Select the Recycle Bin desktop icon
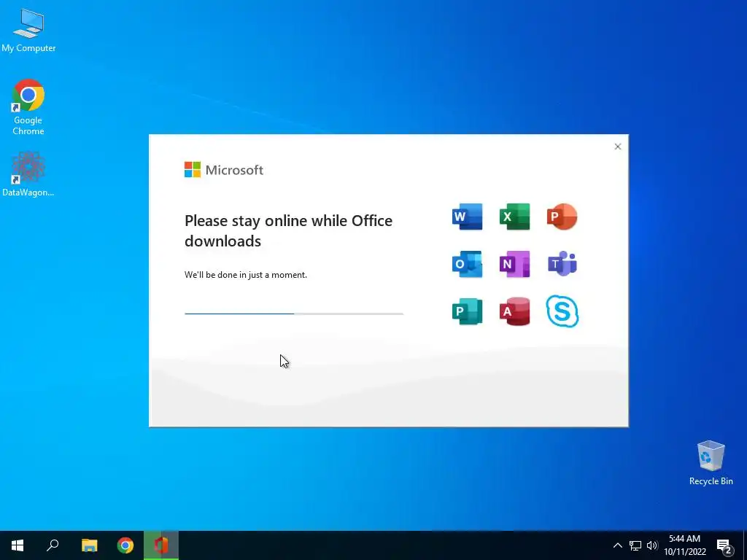 coord(711,463)
